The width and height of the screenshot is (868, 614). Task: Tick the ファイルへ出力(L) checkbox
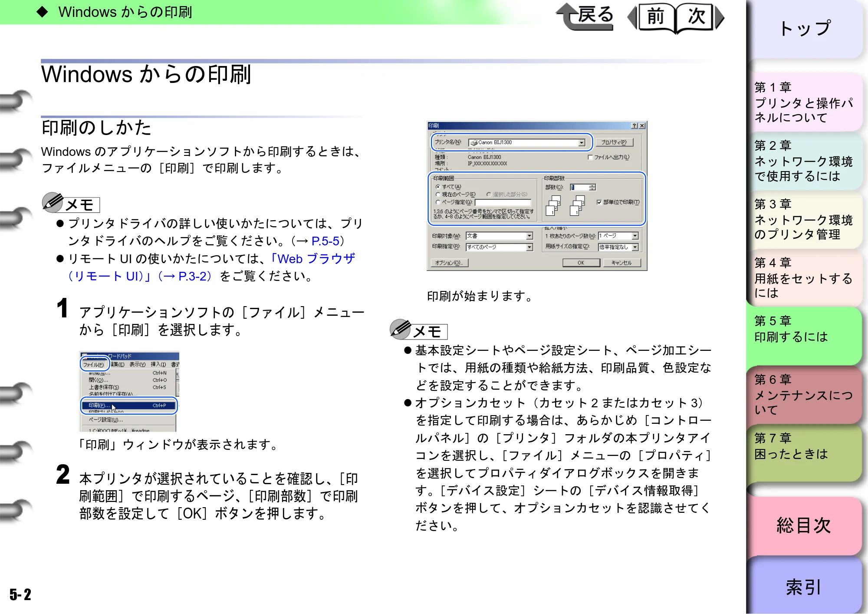coord(608,157)
